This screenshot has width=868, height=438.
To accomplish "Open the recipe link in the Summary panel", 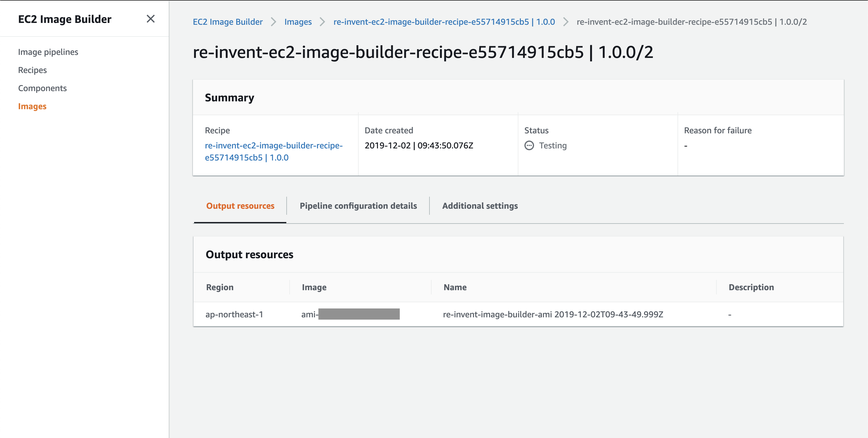I will (x=273, y=151).
